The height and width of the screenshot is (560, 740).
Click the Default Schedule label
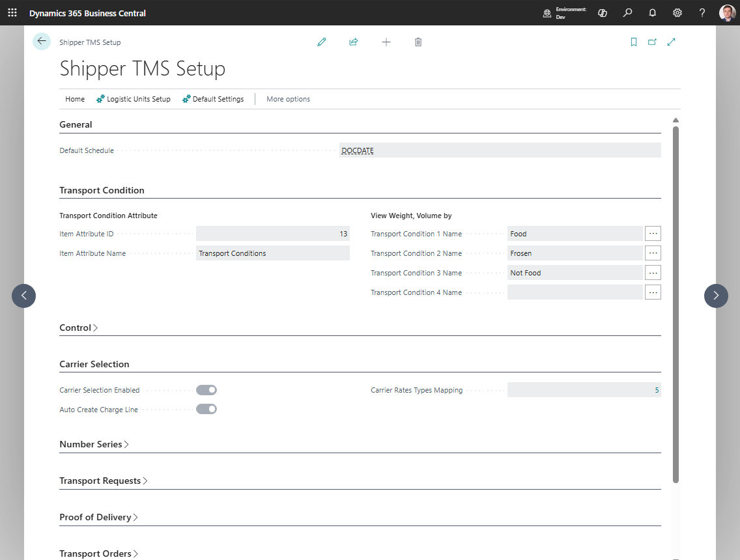point(87,150)
